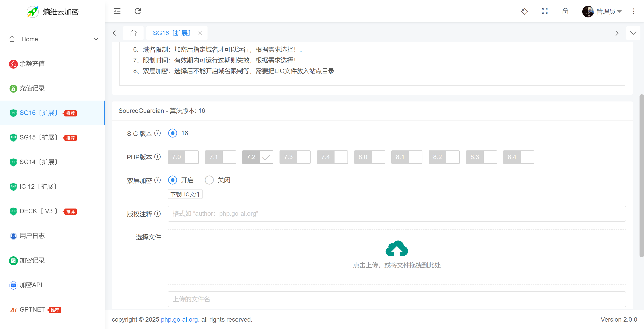Screen dimensions: 644x329
Task: Open the tab options dropdown chevron
Action: [633, 33]
